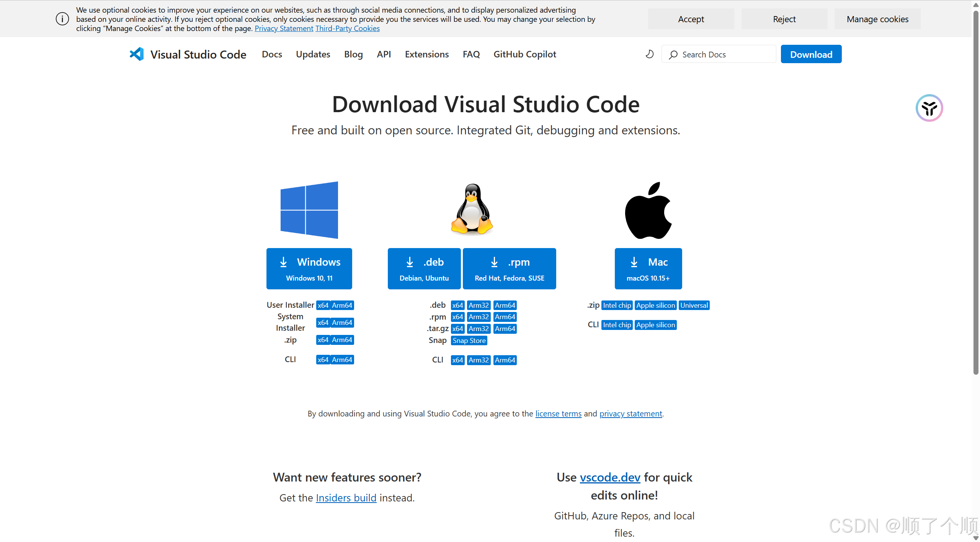Click the scrollbar up arrow
980x542 pixels.
click(x=976, y=5)
